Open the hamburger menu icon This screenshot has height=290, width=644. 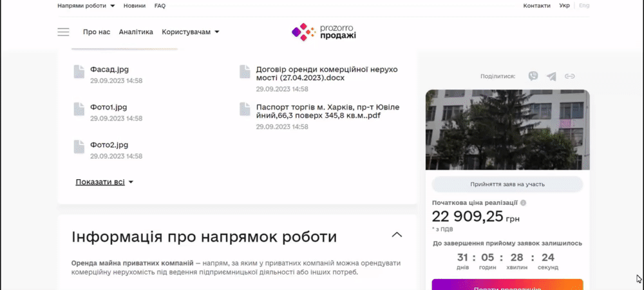click(63, 32)
